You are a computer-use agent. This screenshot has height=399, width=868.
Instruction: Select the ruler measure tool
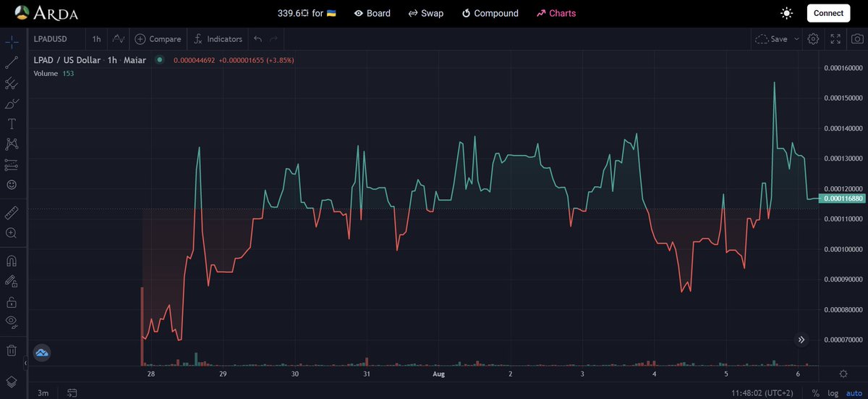click(x=12, y=212)
